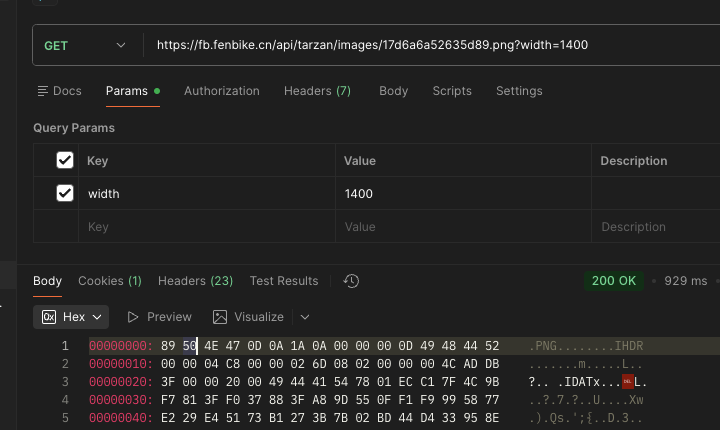The width and height of the screenshot is (720, 430).
Task: Go to the request Settings tab
Action: coord(519,91)
